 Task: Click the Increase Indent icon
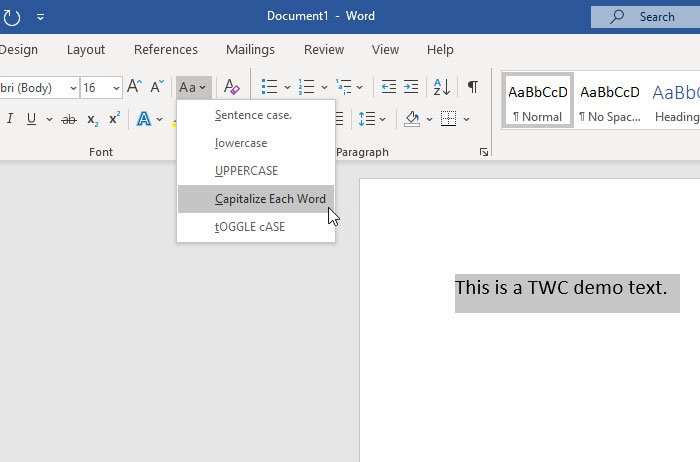click(411, 87)
